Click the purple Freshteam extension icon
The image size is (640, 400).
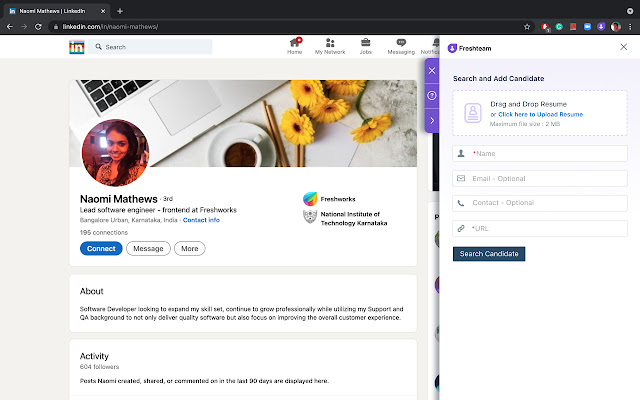[x=601, y=27]
